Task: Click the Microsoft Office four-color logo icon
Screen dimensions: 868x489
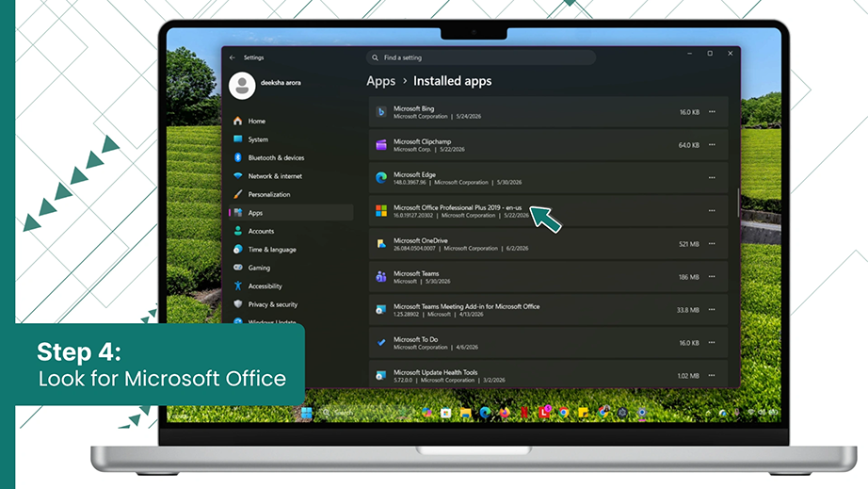Action: tap(381, 211)
